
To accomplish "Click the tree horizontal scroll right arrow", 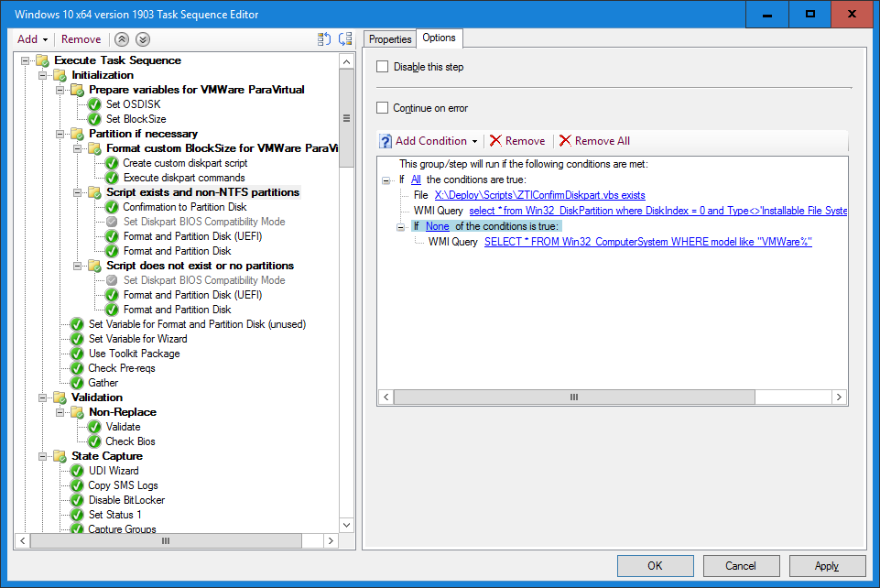I will coord(331,541).
